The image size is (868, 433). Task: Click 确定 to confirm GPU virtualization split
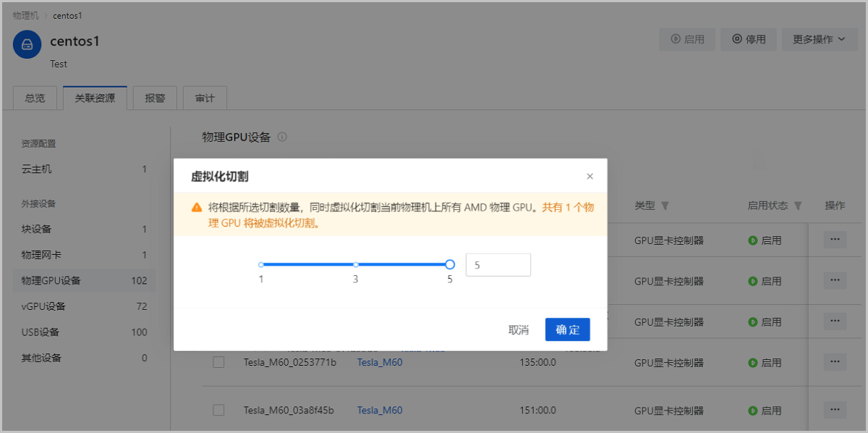point(567,329)
